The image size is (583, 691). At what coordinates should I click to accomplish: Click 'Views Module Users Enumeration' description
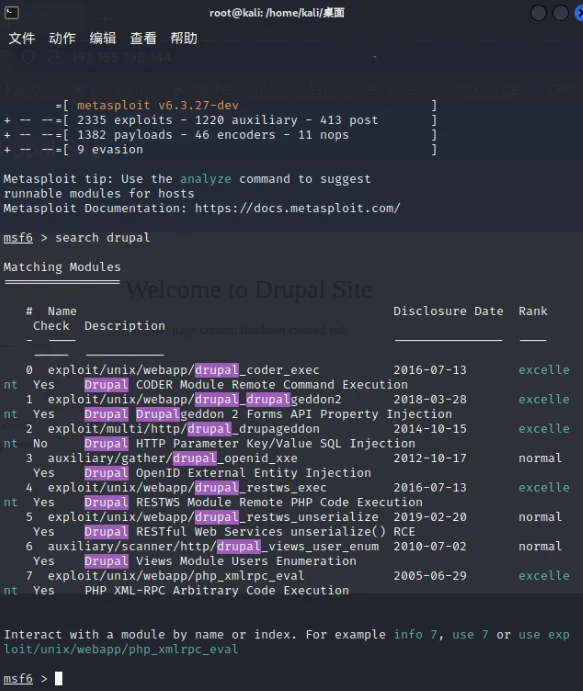point(246,561)
